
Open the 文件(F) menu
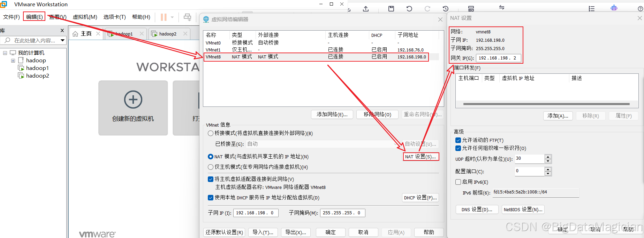[x=12, y=17]
